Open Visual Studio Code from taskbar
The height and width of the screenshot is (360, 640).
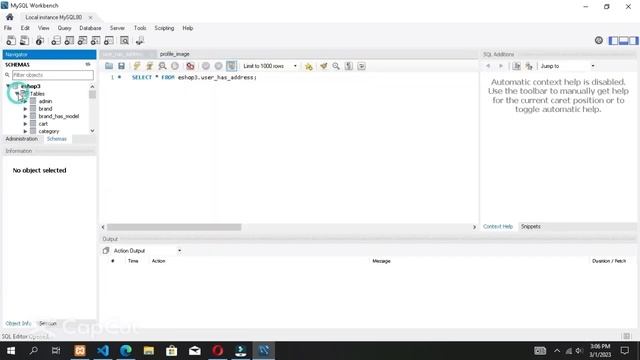[x=103, y=350]
